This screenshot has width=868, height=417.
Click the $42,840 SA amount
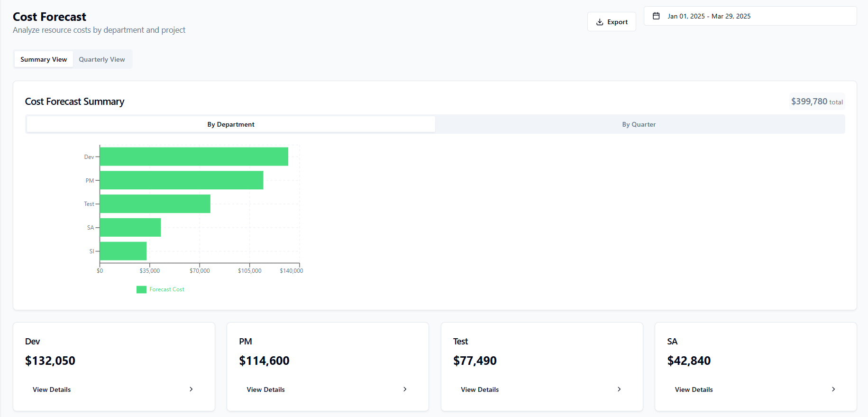689,361
